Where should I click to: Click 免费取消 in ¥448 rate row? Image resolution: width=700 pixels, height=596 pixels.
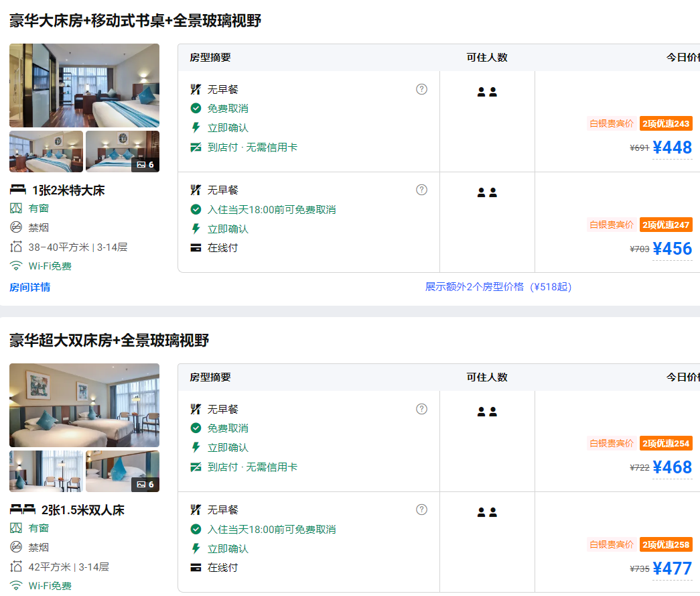[x=228, y=109]
